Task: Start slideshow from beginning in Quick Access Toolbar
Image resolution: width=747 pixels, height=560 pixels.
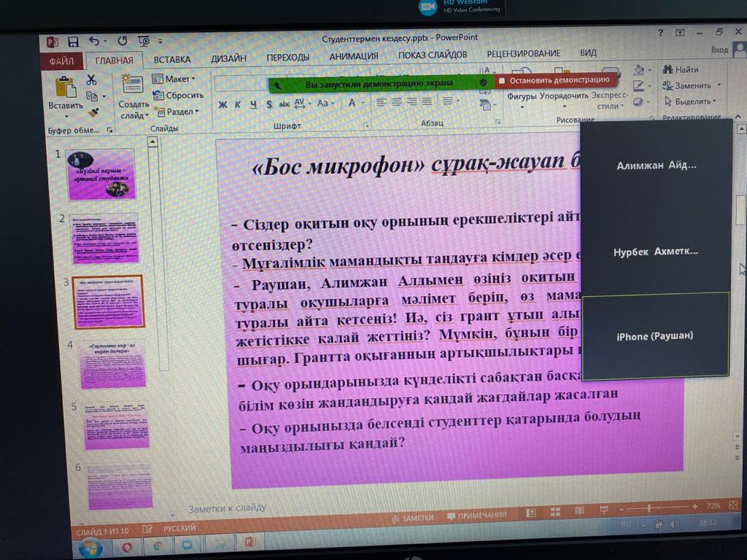Action: point(144,41)
